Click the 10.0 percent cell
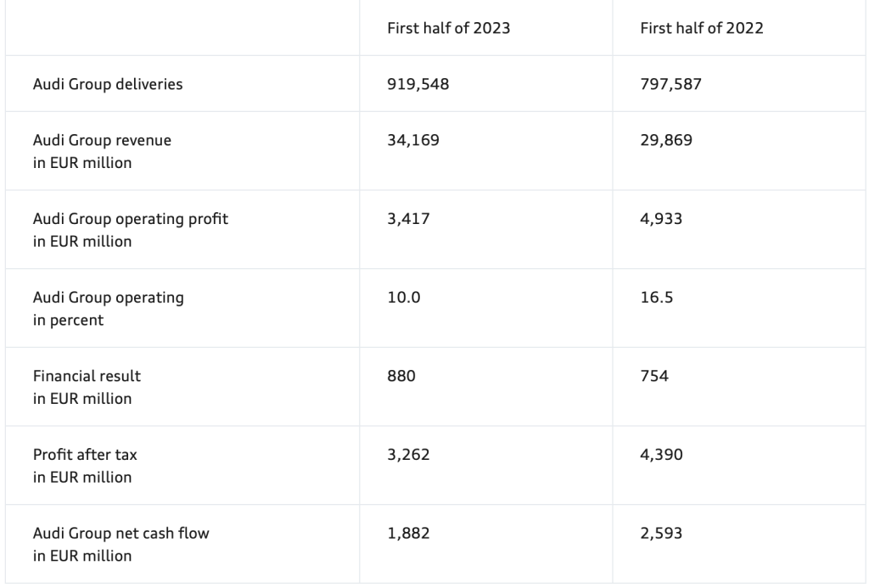 click(x=402, y=298)
